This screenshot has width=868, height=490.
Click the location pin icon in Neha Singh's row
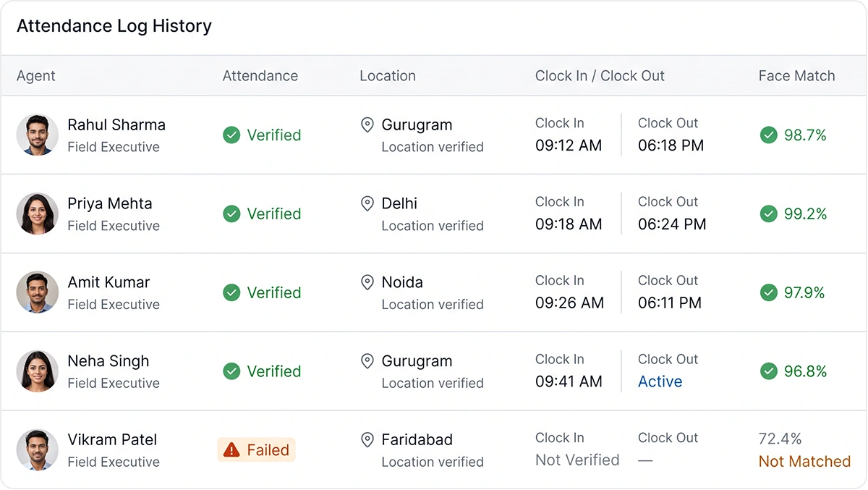point(367,361)
